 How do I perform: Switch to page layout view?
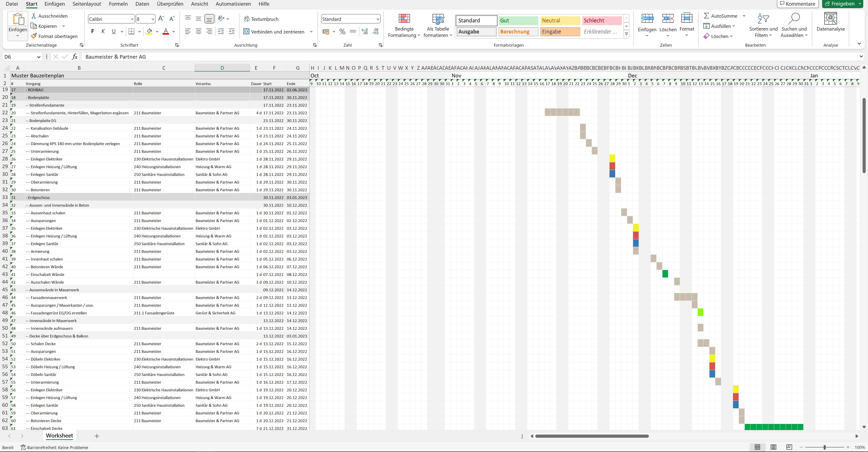pyautogui.click(x=773, y=447)
